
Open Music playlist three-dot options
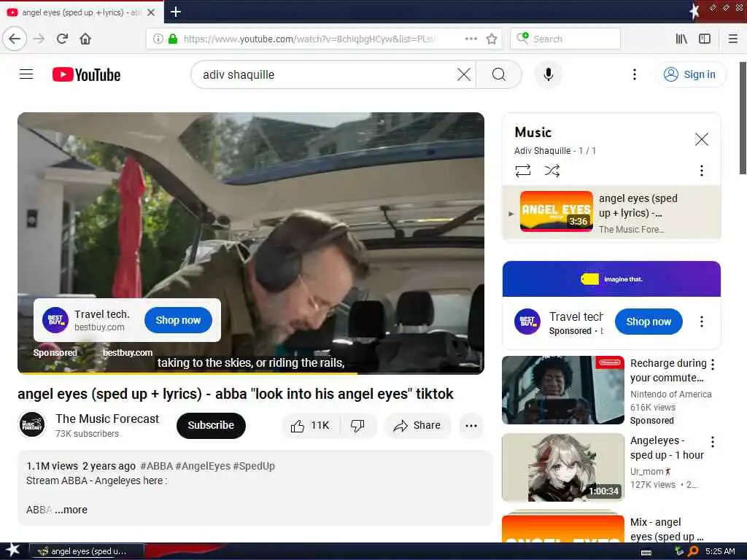[701, 171]
